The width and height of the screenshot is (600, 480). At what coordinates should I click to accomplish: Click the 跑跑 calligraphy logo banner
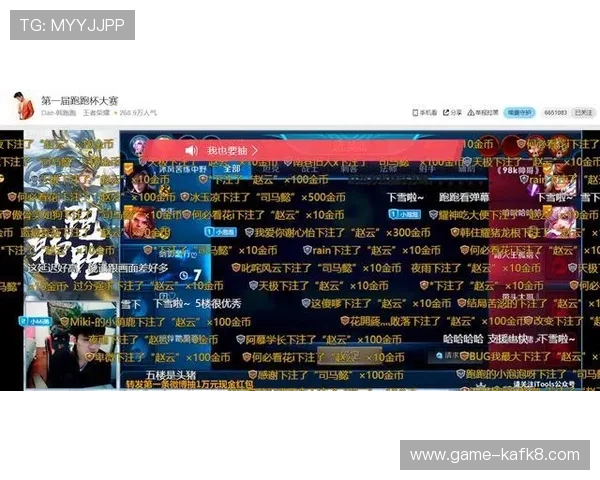(71, 241)
